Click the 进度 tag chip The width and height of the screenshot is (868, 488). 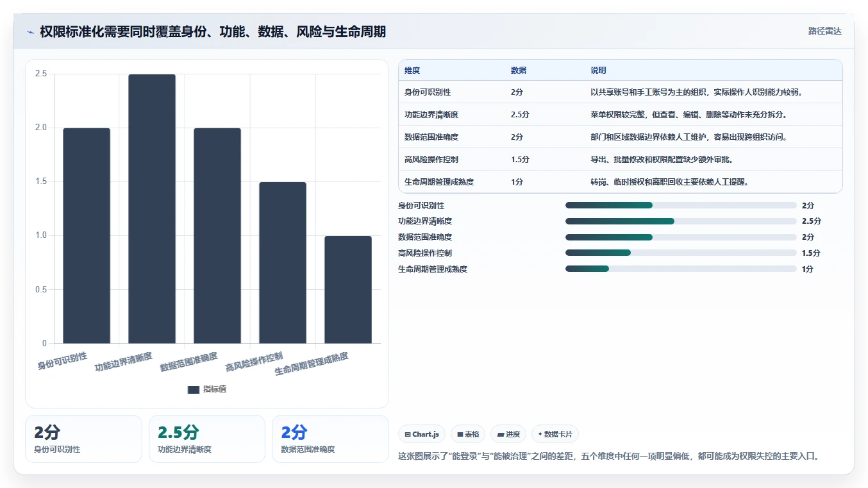pos(508,434)
